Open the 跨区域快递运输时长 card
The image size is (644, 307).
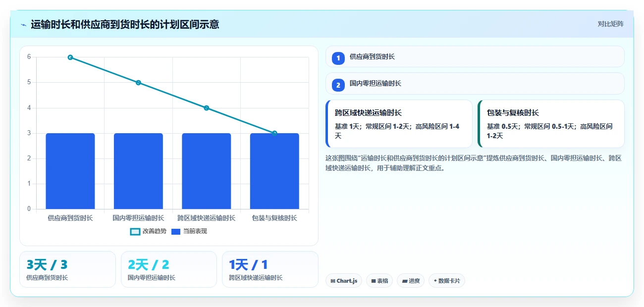(399, 124)
